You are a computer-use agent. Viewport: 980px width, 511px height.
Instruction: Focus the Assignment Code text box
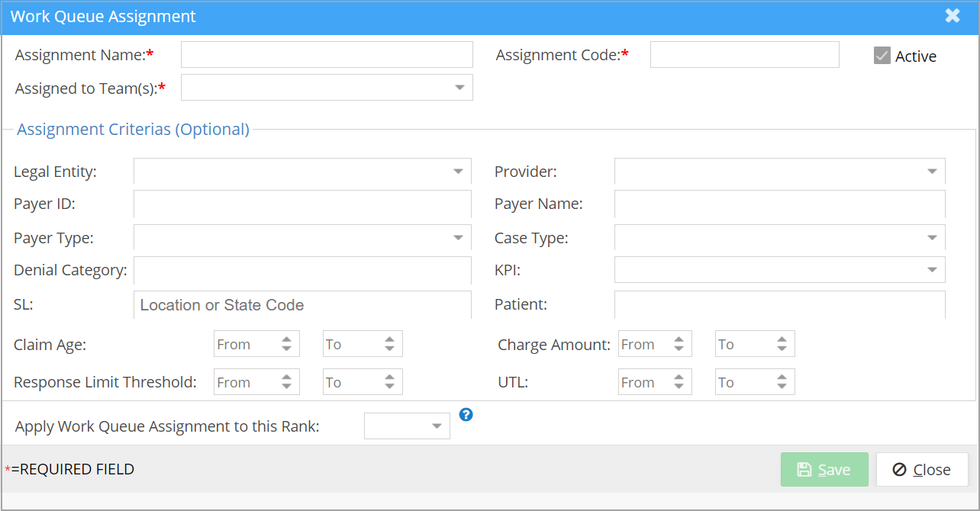744,55
